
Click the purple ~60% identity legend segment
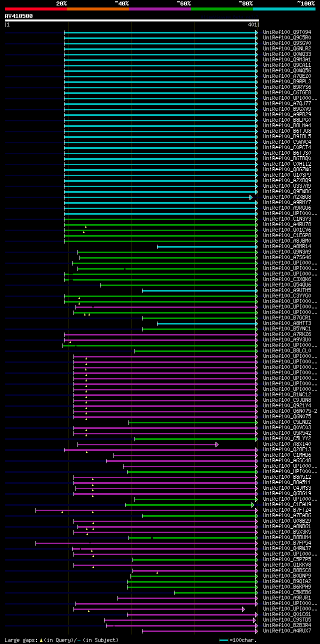point(160,9)
